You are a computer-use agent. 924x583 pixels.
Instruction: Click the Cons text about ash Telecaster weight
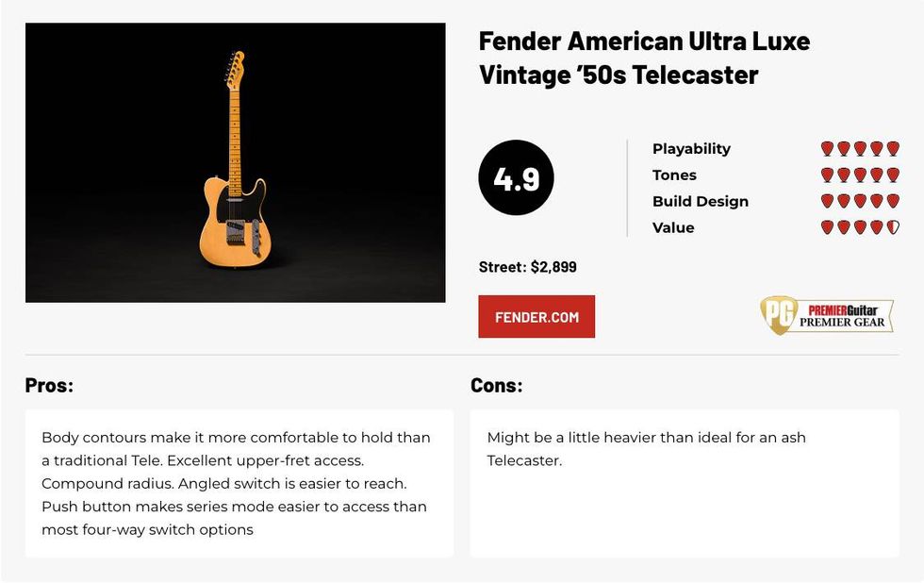click(646, 449)
